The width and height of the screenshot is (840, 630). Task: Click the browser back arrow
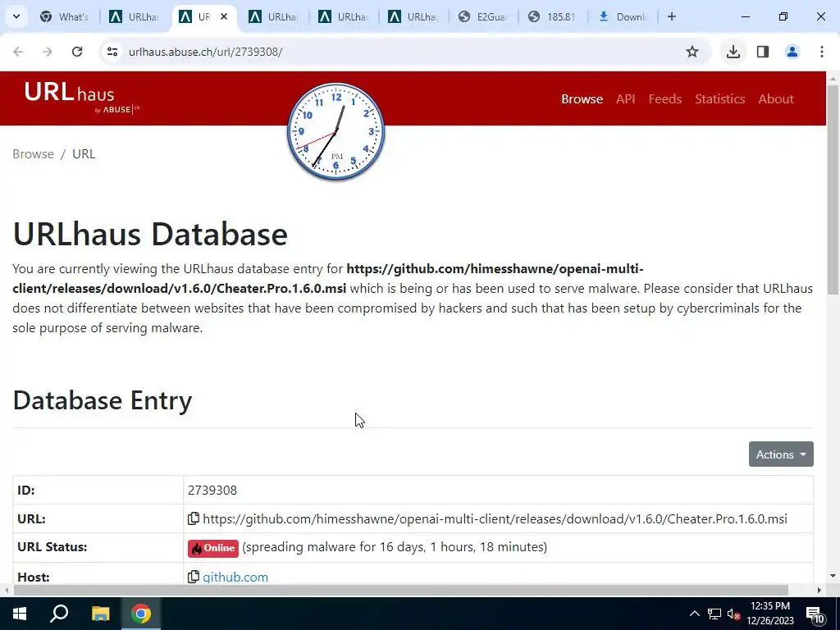(18, 52)
